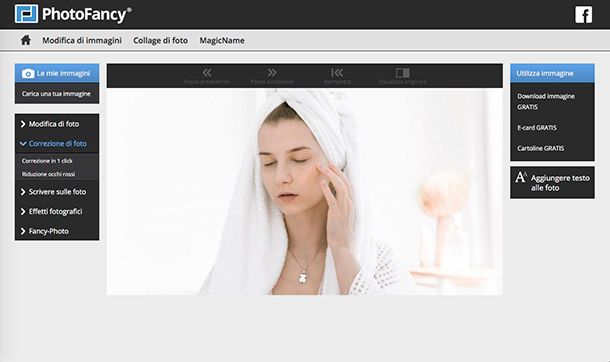The image size is (610, 362).
Task: Click the camera icon in Le mie immagini
Action: 28,73
